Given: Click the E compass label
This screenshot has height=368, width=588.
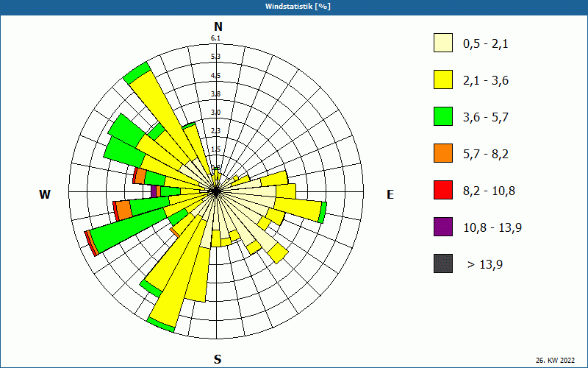Looking at the screenshot, I should click(x=390, y=194).
